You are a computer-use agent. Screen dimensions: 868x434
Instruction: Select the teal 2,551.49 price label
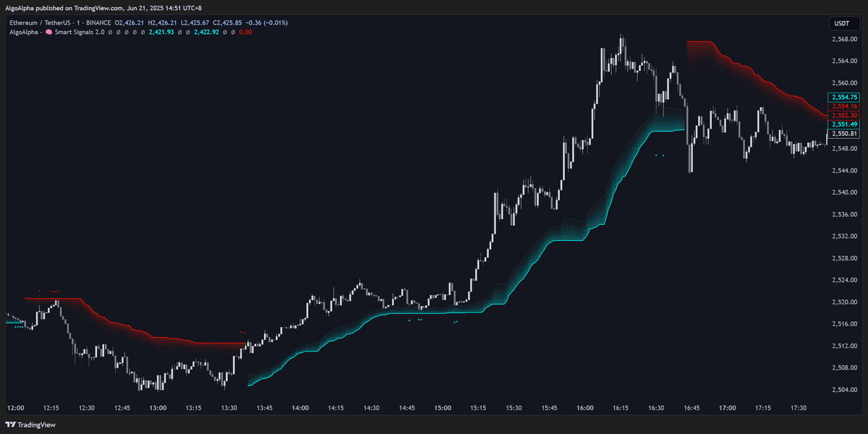(x=844, y=124)
